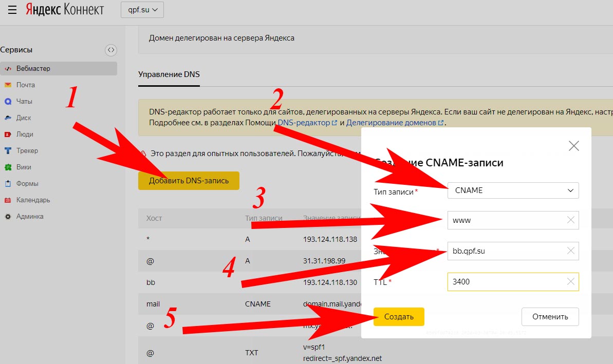Click the Админка gear icon
This screenshot has width=613, height=364.
8,216
